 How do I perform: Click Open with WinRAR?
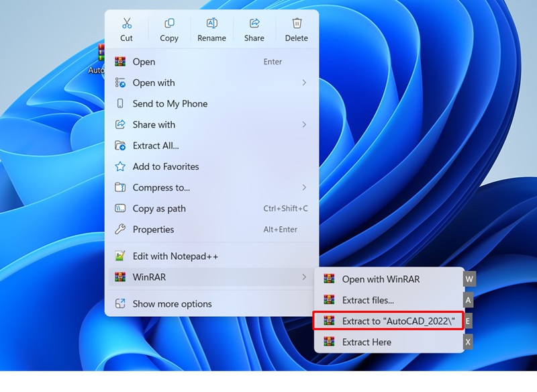coord(380,279)
